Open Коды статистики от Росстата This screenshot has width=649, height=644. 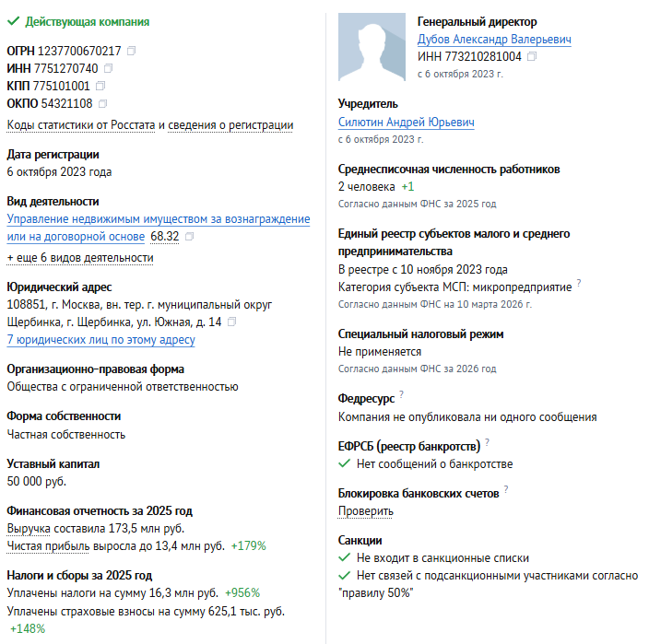click(x=81, y=125)
